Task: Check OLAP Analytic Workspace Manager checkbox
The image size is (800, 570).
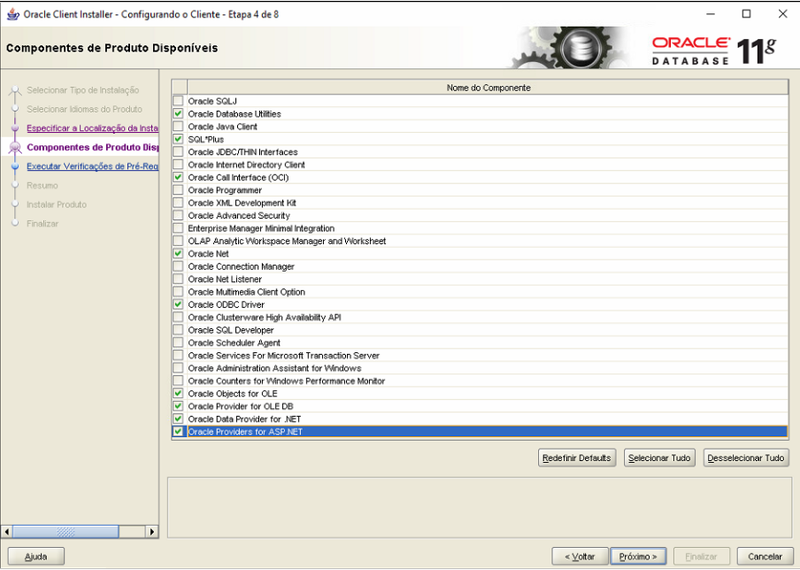Action: (x=178, y=241)
